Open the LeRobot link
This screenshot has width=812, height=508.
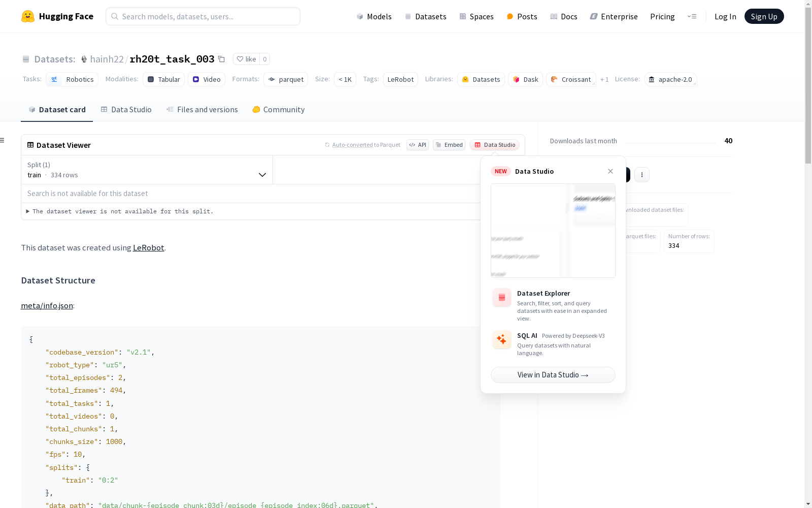click(x=148, y=248)
